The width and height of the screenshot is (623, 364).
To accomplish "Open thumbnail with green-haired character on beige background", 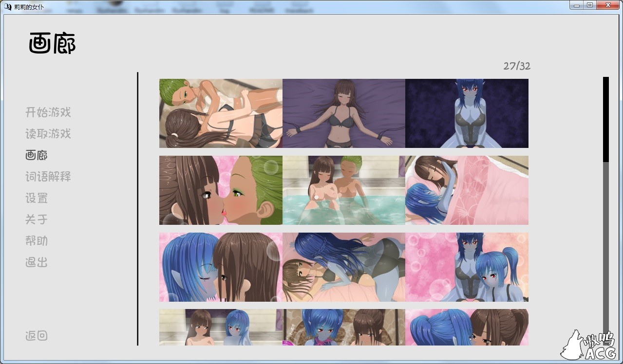I will tap(221, 113).
